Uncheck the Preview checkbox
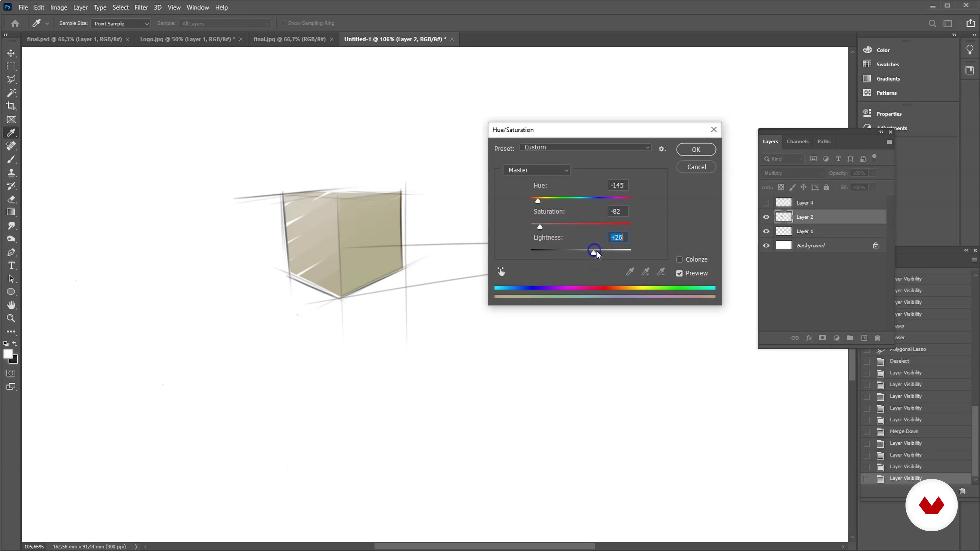Image resolution: width=980 pixels, height=551 pixels. point(679,273)
